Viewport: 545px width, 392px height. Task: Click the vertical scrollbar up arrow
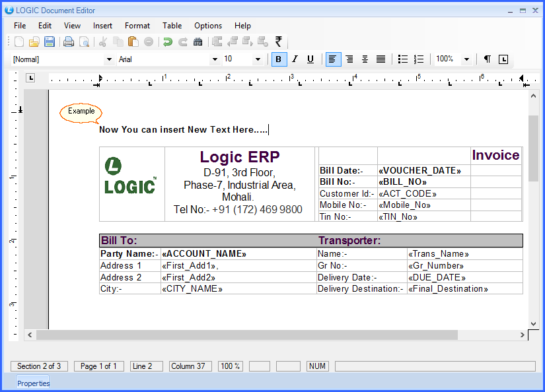click(x=533, y=96)
